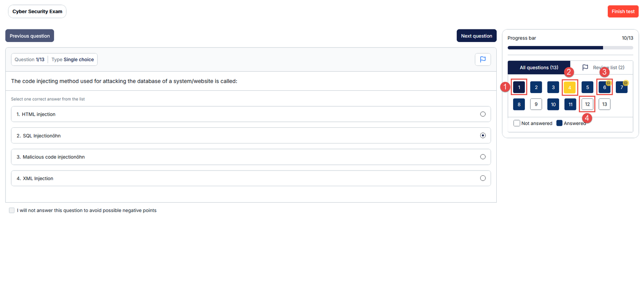Screen dimensions: 644x295
Task: Open unanswered question 9 tile
Action: click(536, 104)
